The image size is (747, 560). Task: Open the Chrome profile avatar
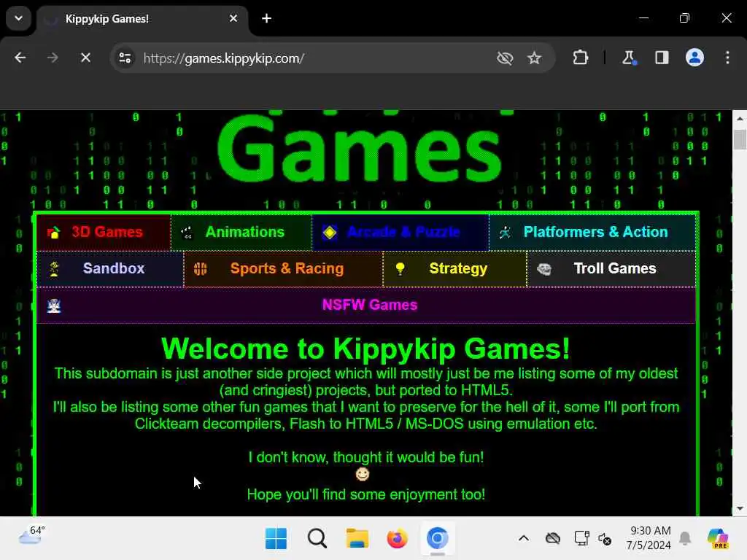(694, 58)
